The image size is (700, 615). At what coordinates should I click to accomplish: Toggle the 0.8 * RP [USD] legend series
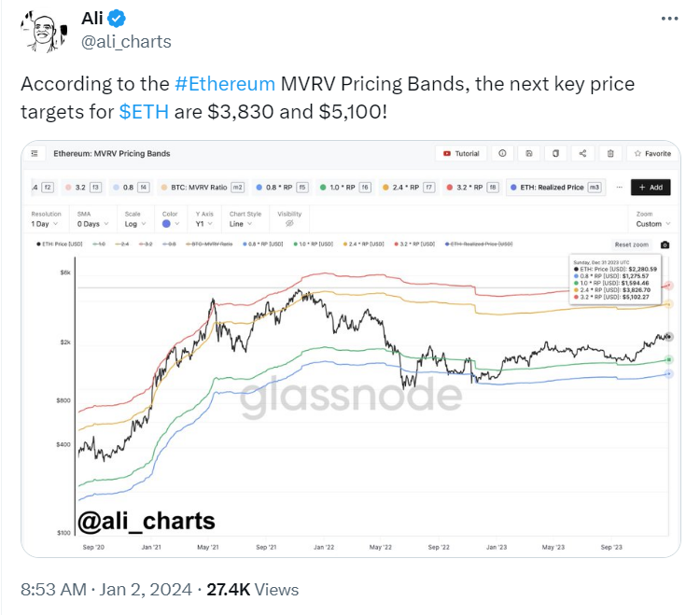tap(263, 245)
